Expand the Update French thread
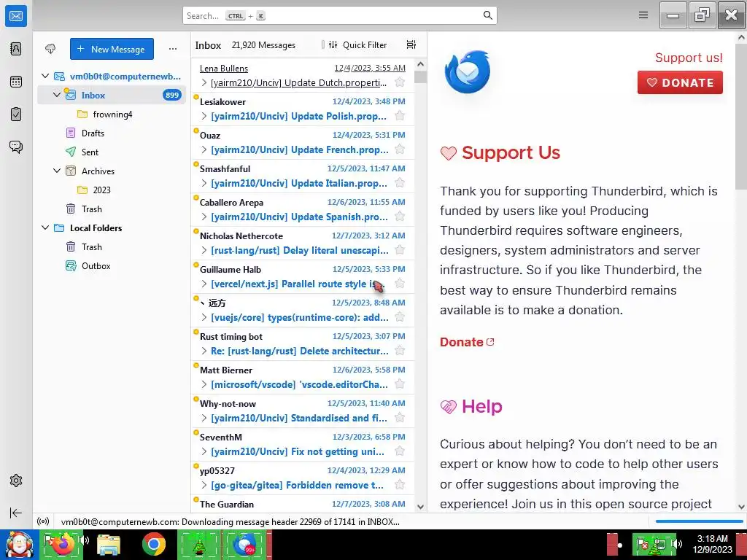 click(x=204, y=150)
